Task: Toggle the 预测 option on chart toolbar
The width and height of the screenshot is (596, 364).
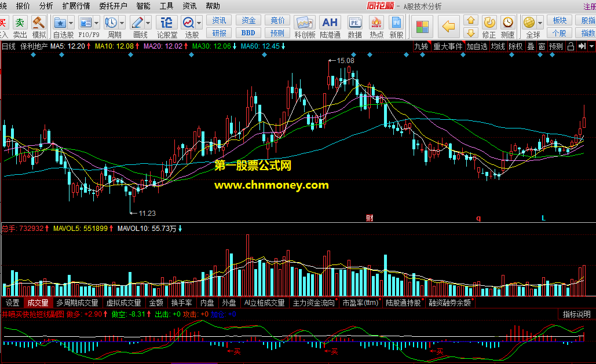Action: (555, 46)
